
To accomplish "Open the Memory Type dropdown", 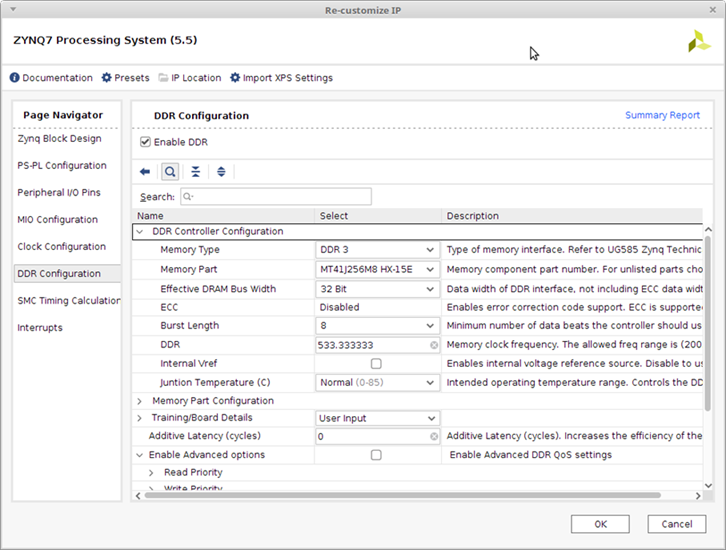I will click(377, 250).
